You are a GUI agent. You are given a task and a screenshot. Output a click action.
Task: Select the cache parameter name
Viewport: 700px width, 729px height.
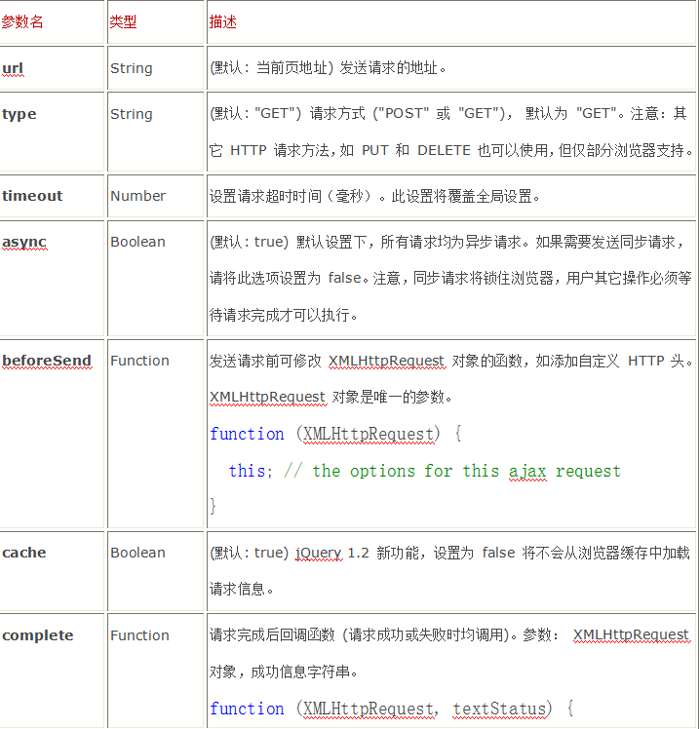[x=24, y=553]
